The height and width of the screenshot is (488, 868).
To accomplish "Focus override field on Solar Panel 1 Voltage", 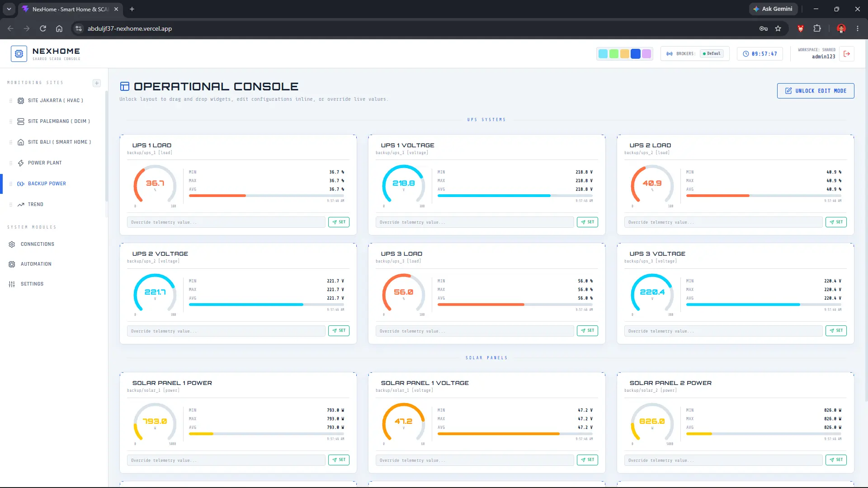I will point(475,460).
